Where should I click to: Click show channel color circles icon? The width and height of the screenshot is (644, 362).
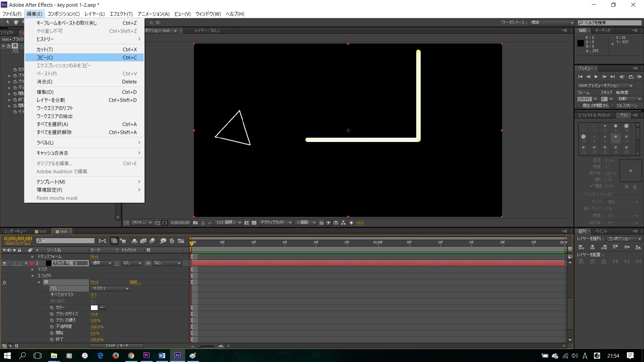click(x=210, y=223)
